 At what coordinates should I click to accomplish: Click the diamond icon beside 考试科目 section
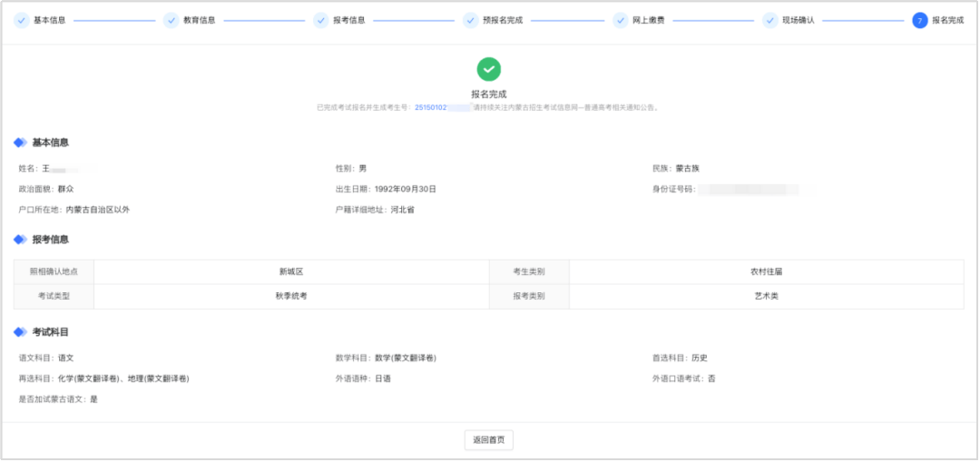tap(20, 332)
